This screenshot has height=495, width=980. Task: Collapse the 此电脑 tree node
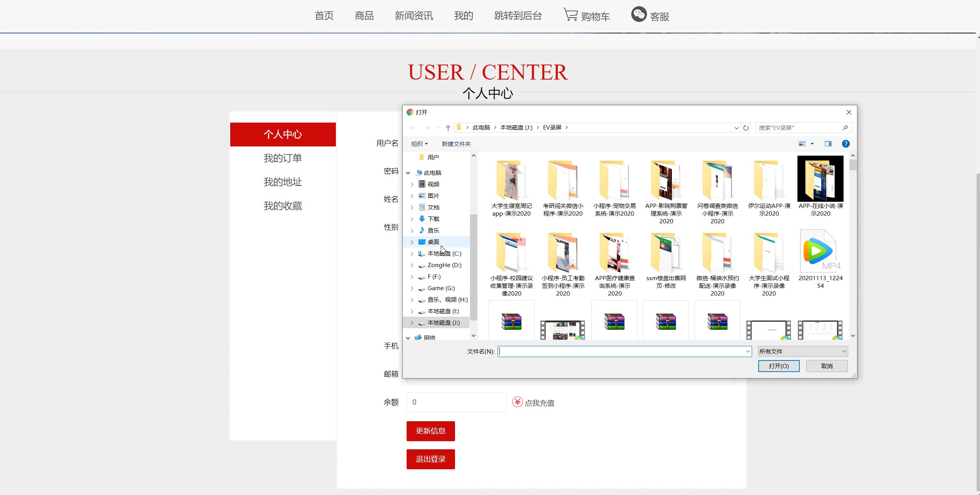[408, 173]
